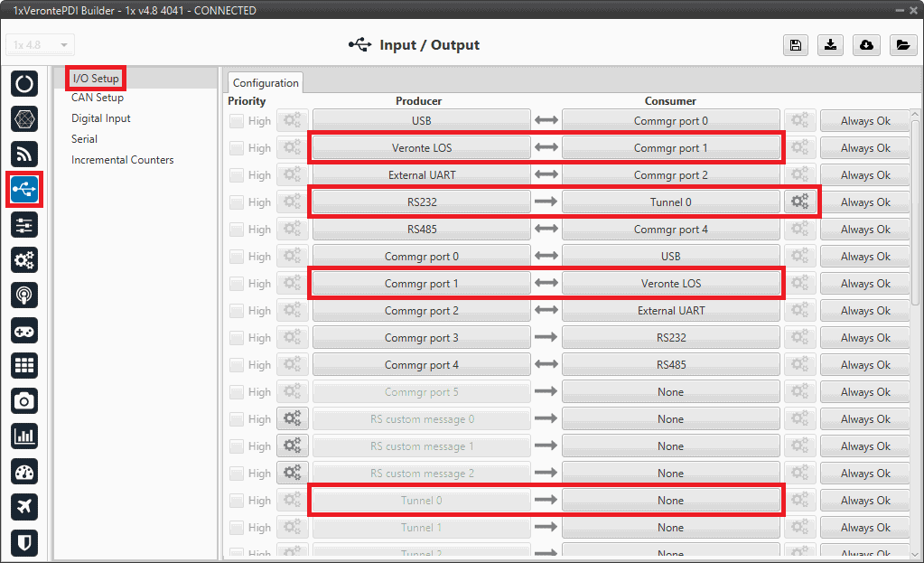Open the 1x 4.8 version dropdown
Image resolution: width=924 pixels, height=563 pixels.
click(x=41, y=45)
